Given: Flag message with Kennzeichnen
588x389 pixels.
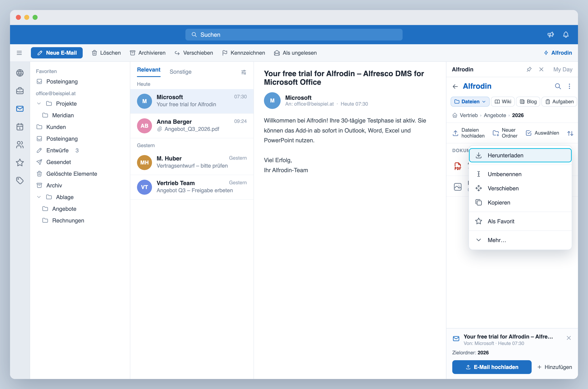Looking at the screenshot, I should pyautogui.click(x=243, y=53).
